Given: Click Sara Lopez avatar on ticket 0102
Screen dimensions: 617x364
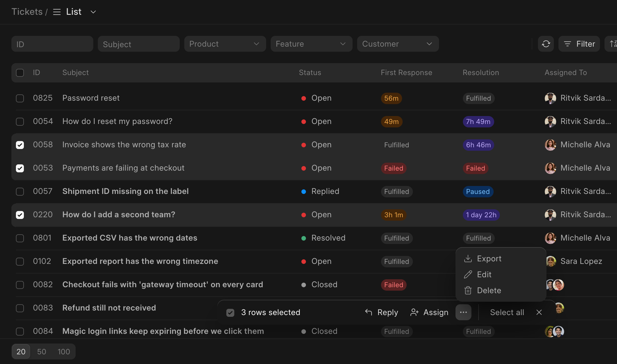Looking at the screenshot, I should (551, 261).
